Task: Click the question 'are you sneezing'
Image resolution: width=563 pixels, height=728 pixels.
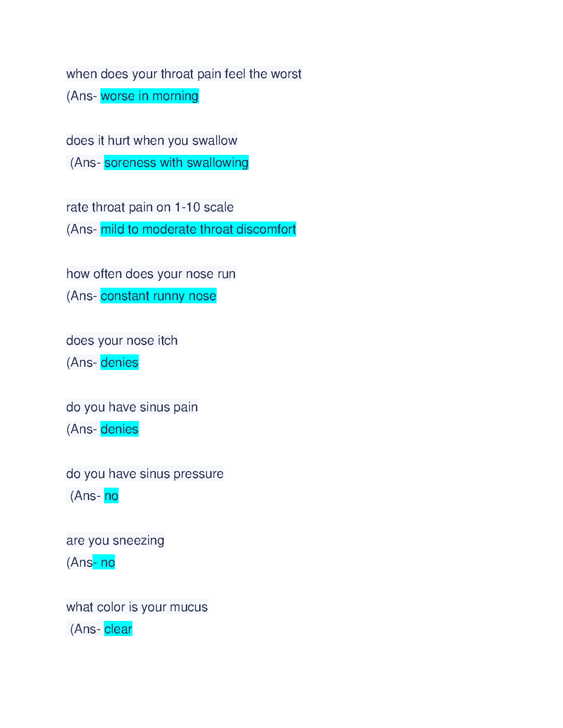Action: point(115,540)
